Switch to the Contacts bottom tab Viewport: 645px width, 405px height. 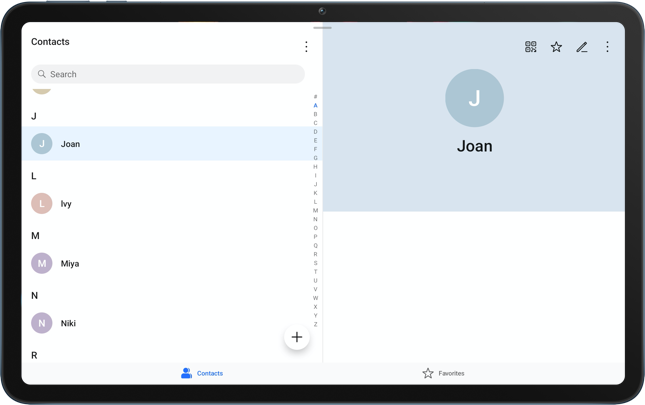[202, 373]
